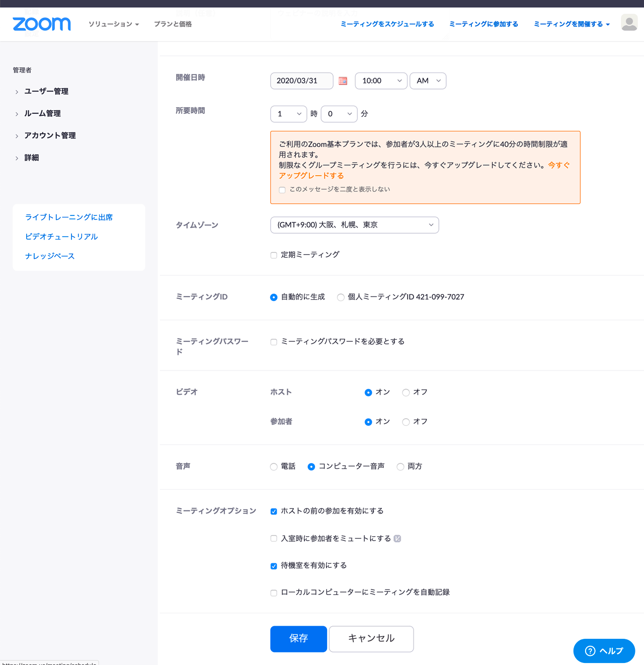Enable ミーティングパスワードを必要とする checkbox
Viewport: 644px width, 665px height.
click(274, 342)
